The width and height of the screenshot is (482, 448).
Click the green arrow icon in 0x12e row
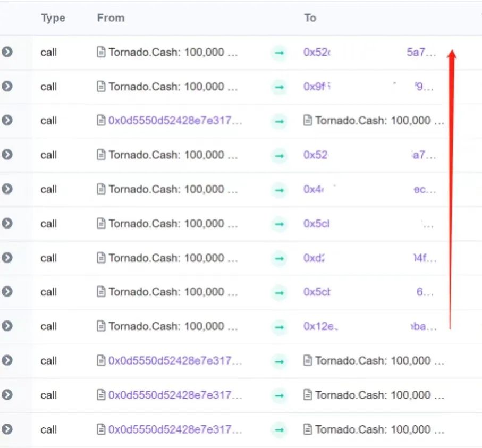pos(279,326)
